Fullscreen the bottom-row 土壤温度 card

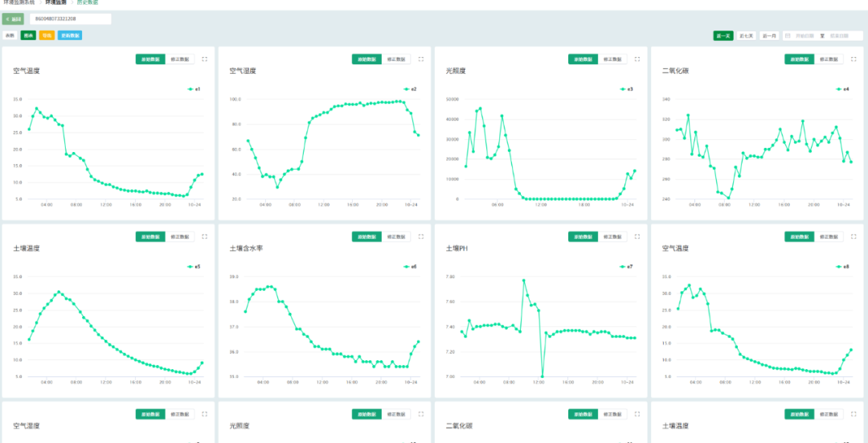coord(854,413)
